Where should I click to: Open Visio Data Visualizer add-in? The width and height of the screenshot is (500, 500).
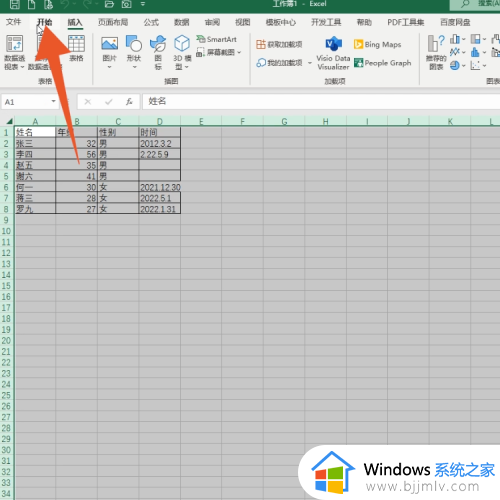click(333, 53)
